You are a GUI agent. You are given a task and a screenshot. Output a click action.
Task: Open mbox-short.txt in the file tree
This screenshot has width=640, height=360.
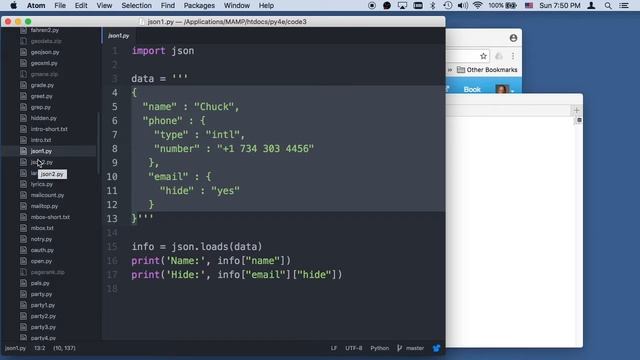(x=50, y=217)
